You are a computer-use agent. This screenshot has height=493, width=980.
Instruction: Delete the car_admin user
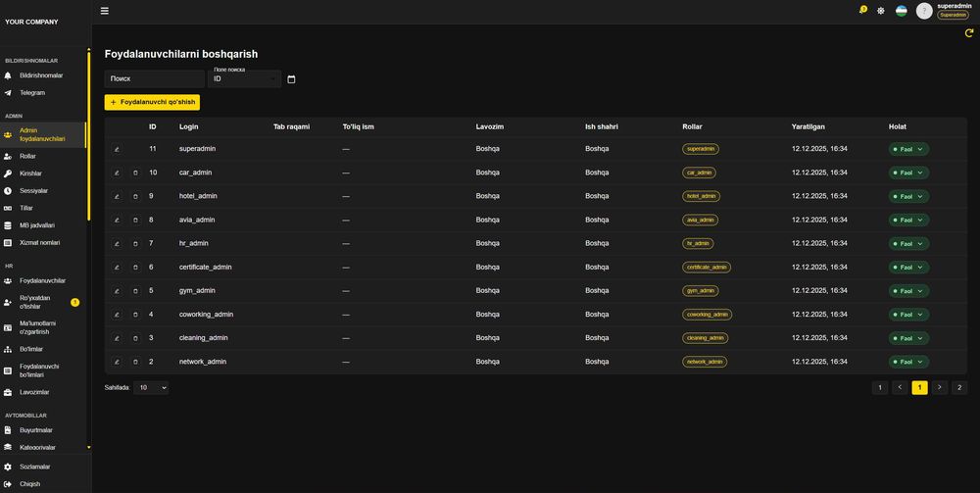(135, 173)
